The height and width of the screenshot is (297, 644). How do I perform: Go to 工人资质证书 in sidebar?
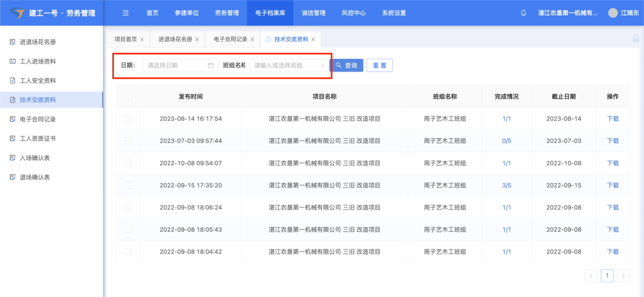[38, 139]
